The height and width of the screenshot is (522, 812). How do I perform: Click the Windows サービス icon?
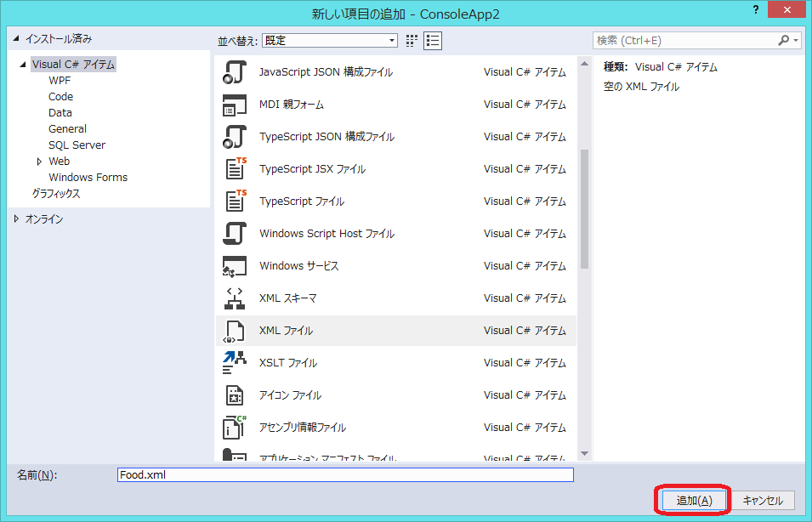click(x=235, y=266)
